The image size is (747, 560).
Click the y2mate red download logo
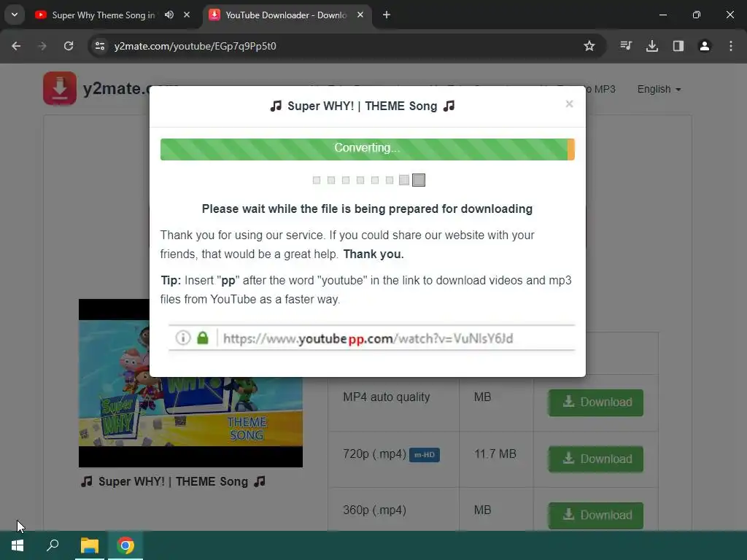60,88
